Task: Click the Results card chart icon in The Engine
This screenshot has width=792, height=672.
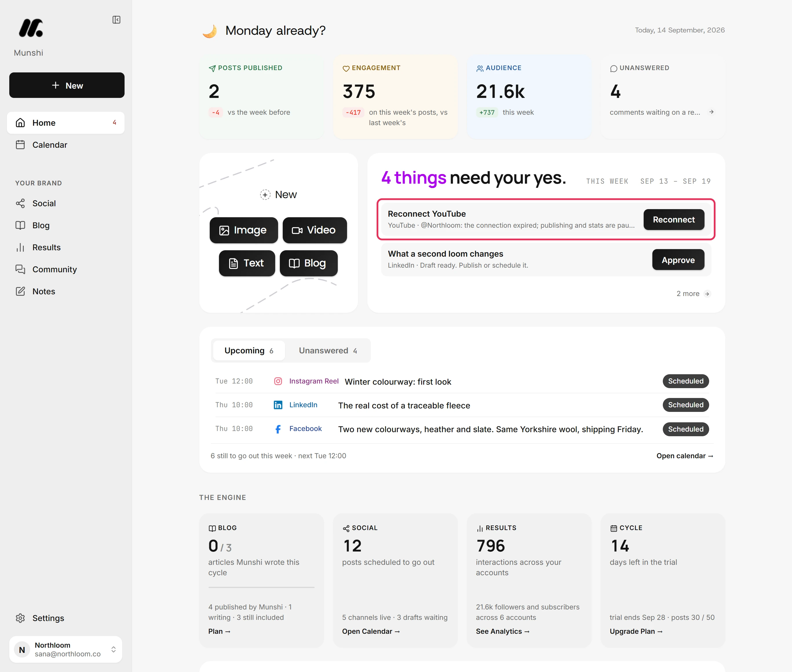Action: [x=480, y=528]
